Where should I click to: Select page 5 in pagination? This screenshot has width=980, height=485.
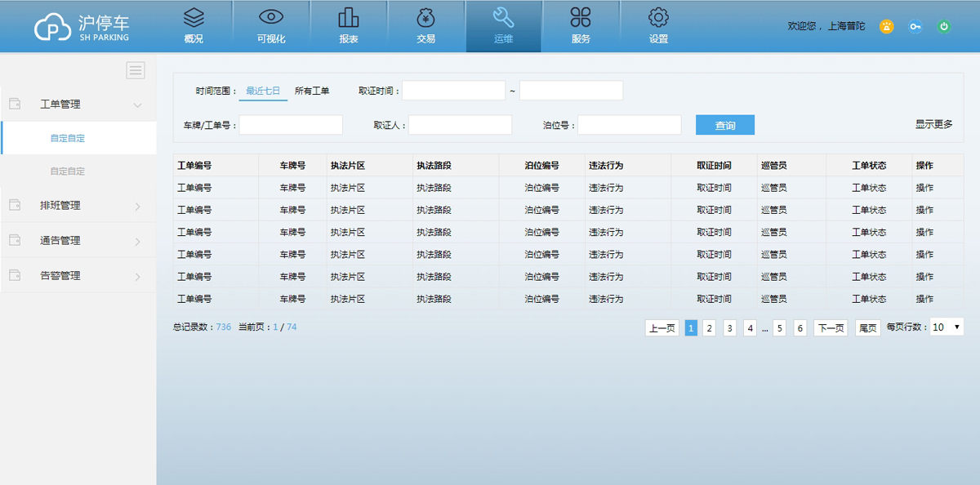[780, 327]
